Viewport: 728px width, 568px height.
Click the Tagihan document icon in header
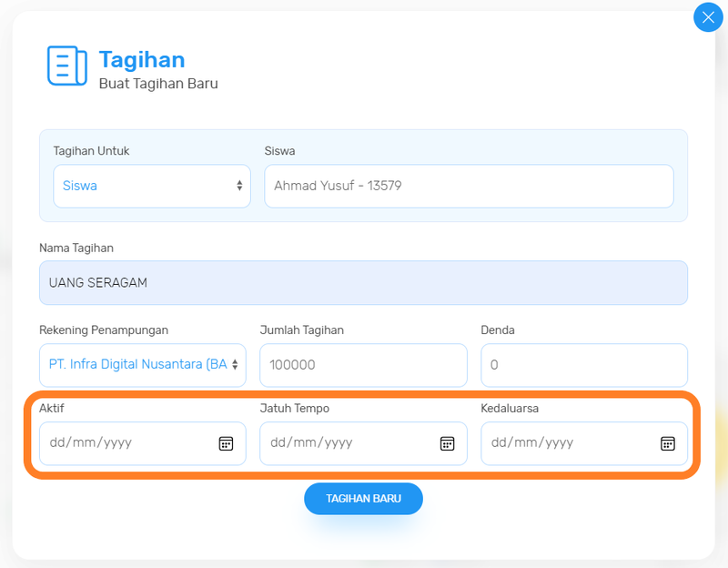tap(66, 66)
